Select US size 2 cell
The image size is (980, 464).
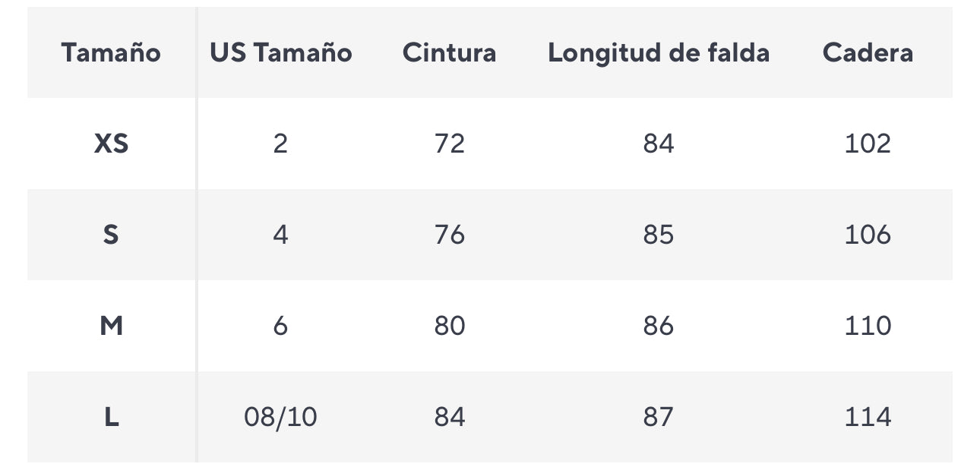coord(281,144)
